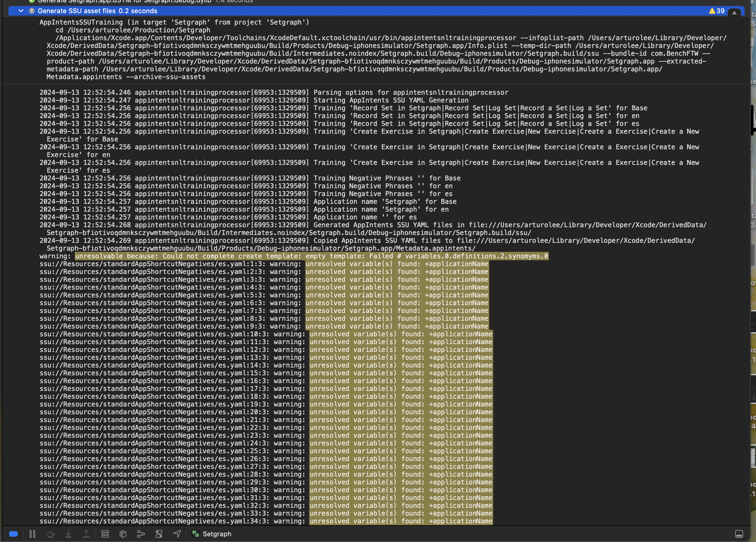
Task: Click the 39 warnings badge
Action: click(717, 11)
